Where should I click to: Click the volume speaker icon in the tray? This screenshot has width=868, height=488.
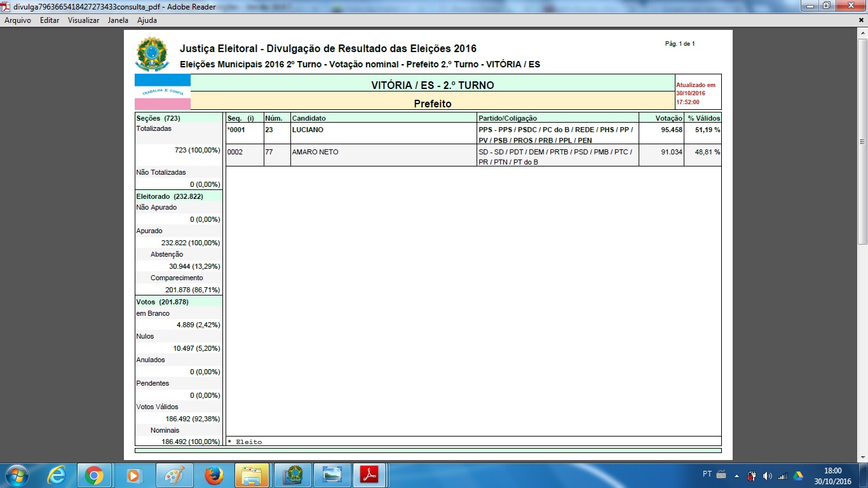coord(767,475)
